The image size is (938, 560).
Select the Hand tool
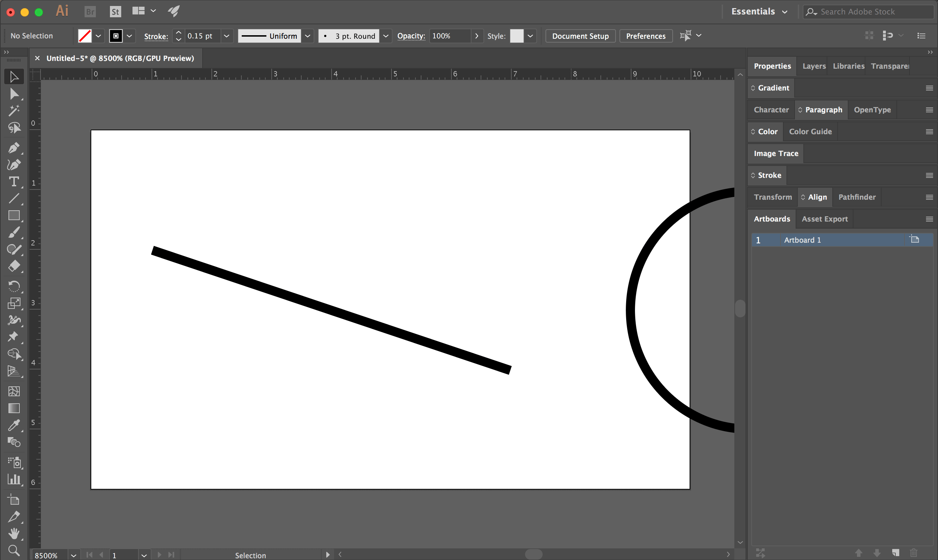click(x=14, y=534)
